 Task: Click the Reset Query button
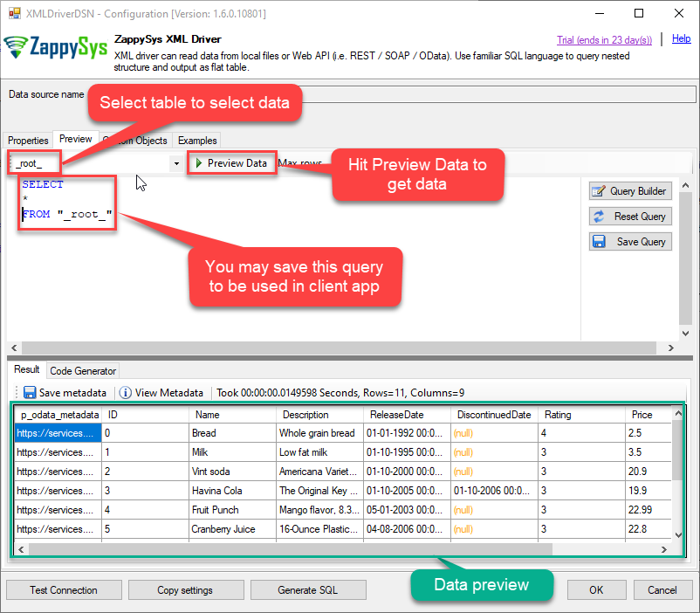(x=630, y=217)
